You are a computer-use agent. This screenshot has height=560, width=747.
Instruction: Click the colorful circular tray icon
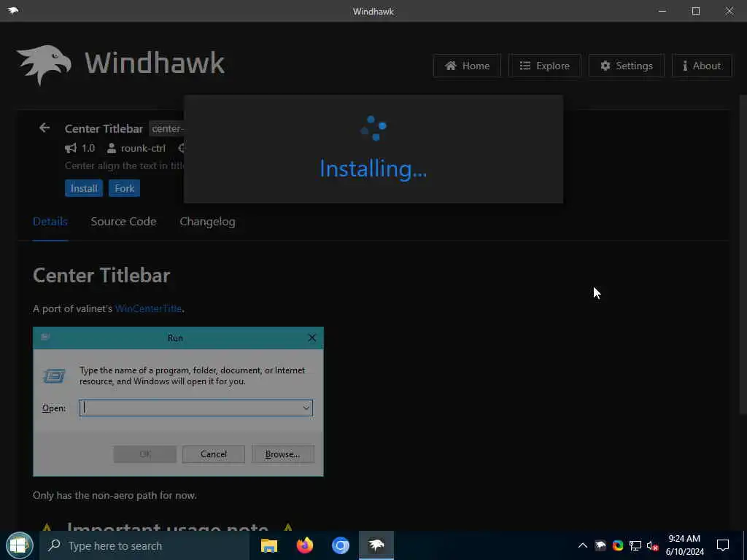coord(618,545)
